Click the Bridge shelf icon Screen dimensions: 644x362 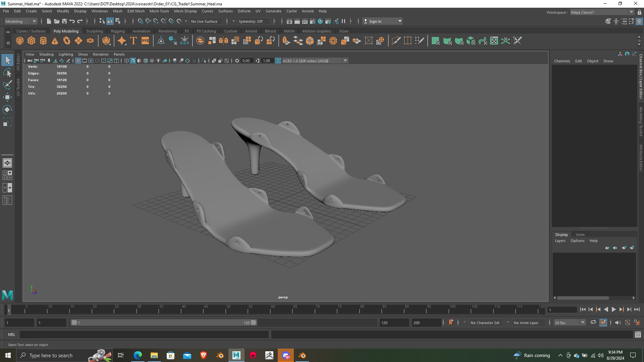[x=298, y=41]
